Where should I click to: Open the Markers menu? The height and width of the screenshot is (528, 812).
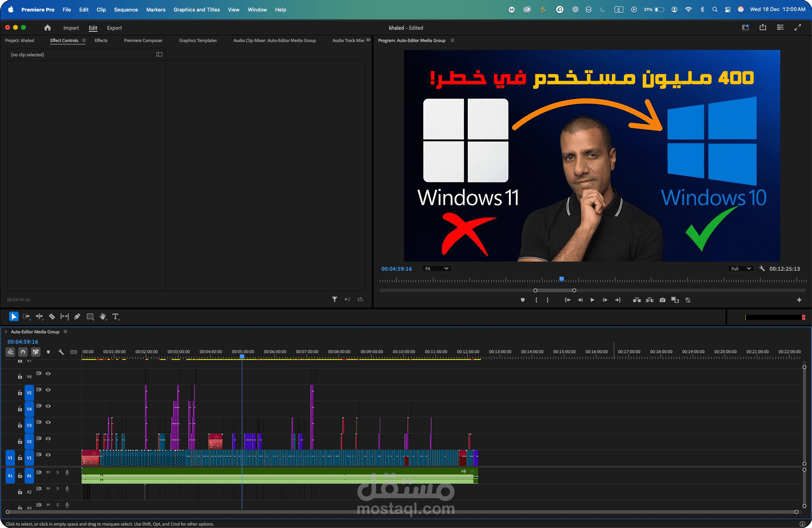pos(156,10)
